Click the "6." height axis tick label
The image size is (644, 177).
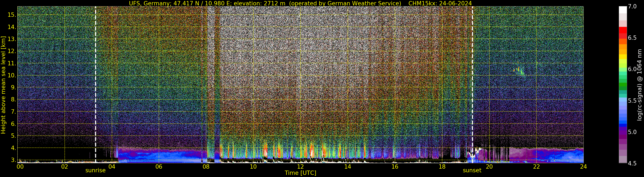pos(13,124)
